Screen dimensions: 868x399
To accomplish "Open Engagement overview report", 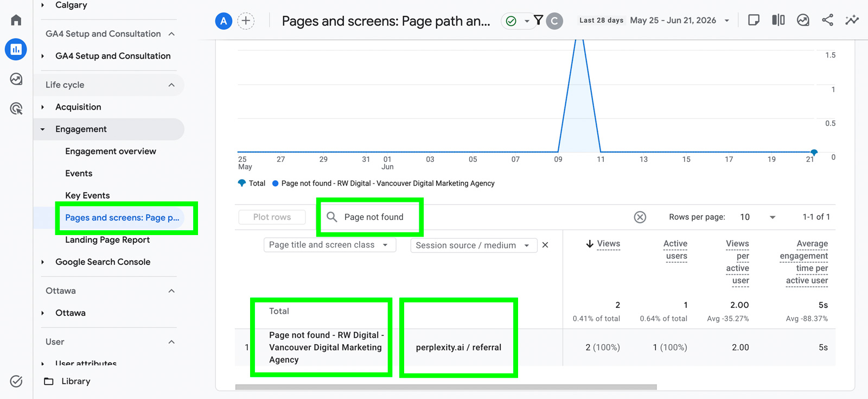I will pos(111,151).
